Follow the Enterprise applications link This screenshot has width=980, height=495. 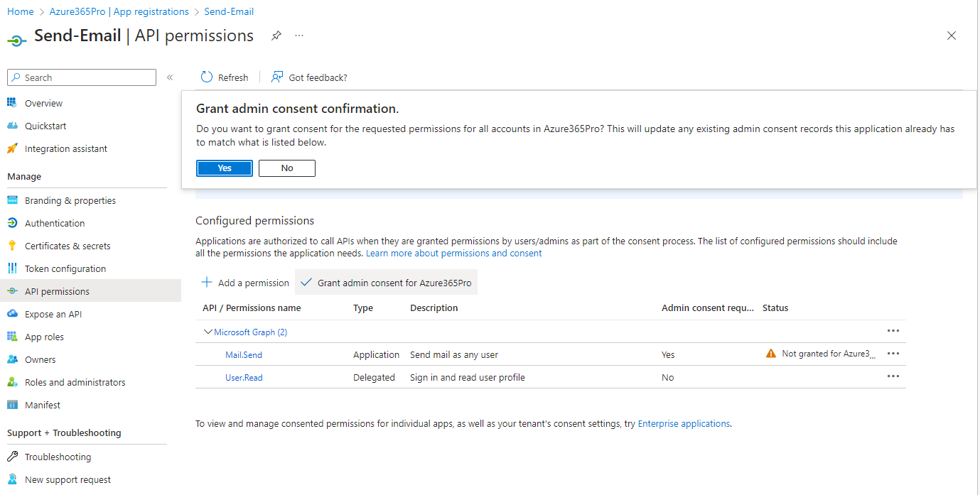click(684, 423)
